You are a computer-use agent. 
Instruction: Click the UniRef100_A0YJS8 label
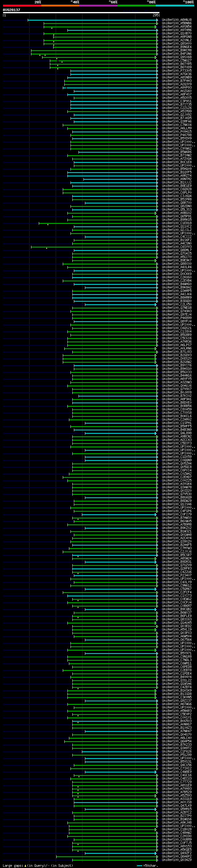177,802
